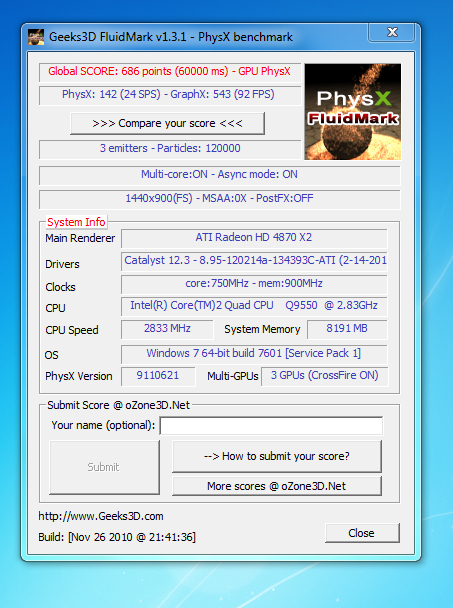Click the Multi-GPUs label
The image size is (453, 608).
point(233,376)
